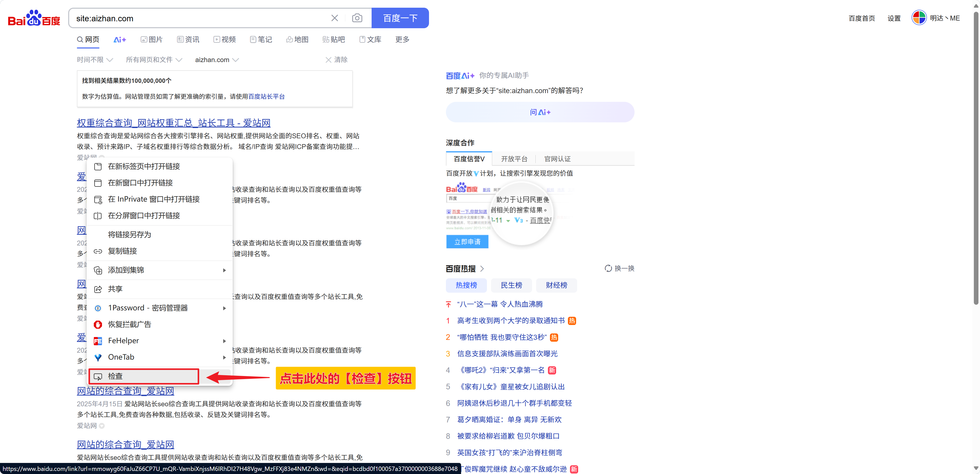The image size is (980, 474).
Task: Select 共享 menu item
Action: (x=159, y=289)
